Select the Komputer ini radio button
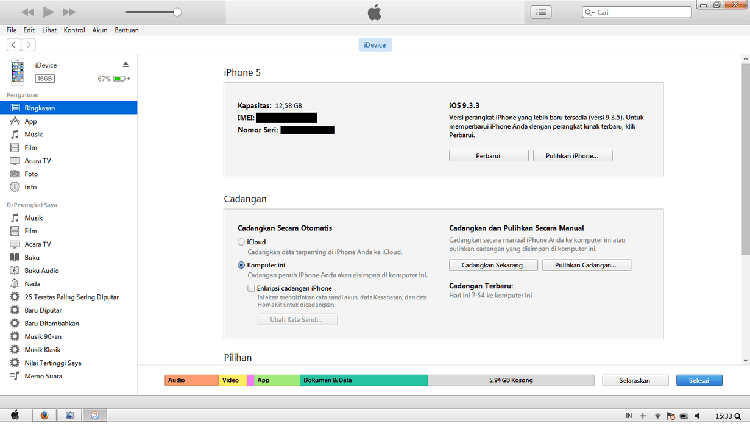The image size is (750, 428). (242, 265)
